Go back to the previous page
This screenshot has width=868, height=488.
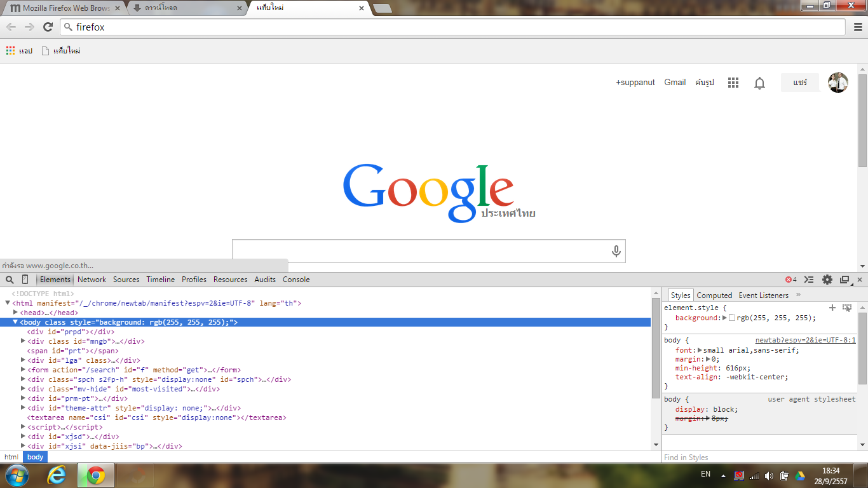tap(11, 27)
